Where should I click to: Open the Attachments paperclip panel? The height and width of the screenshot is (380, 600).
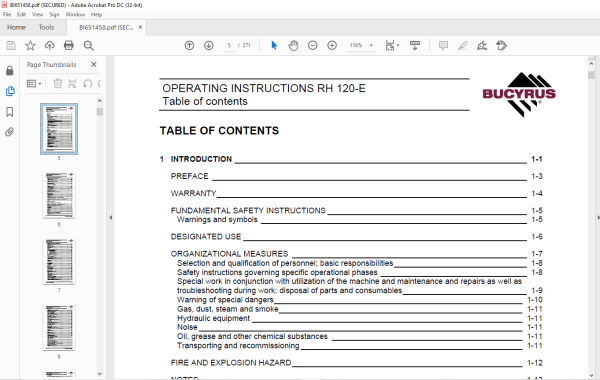pos(10,132)
